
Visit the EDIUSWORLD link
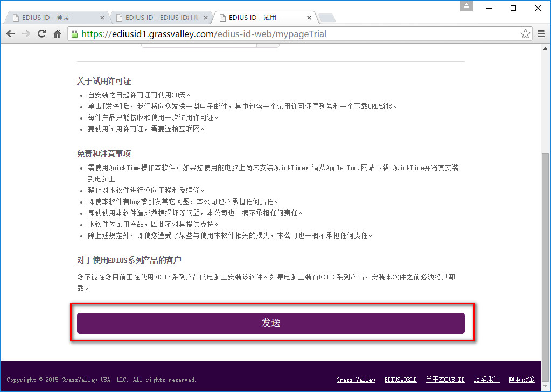400,380
